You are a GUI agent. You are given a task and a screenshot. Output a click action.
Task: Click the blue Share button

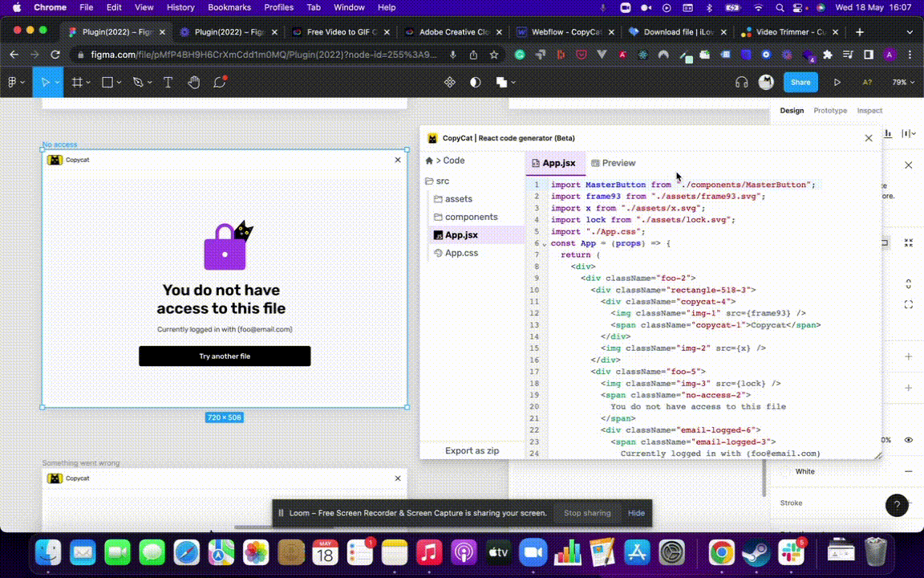pyautogui.click(x=800, y=83)
